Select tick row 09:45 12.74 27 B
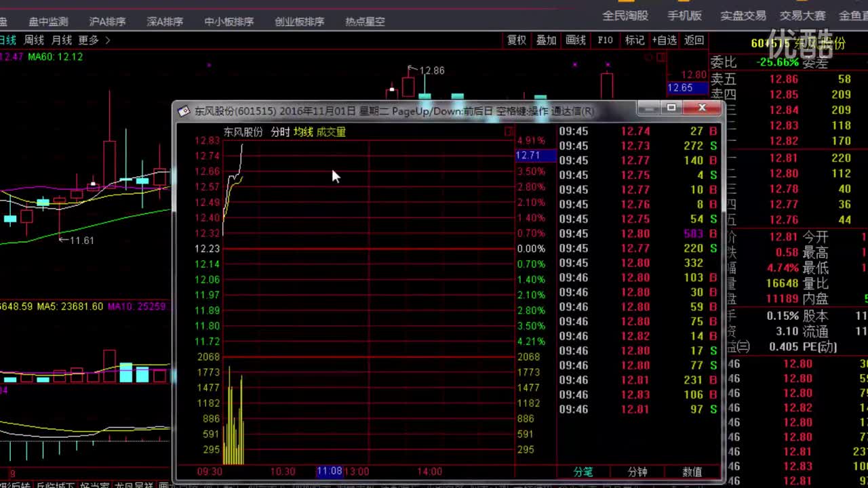This screenshot has width=868, height=488. [638, 131]
